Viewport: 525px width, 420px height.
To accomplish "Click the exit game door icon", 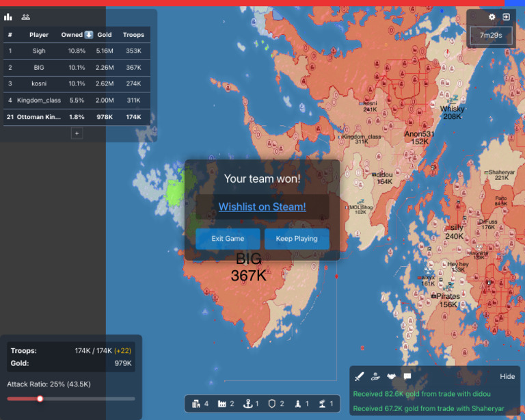I will [x=507, y=17].
